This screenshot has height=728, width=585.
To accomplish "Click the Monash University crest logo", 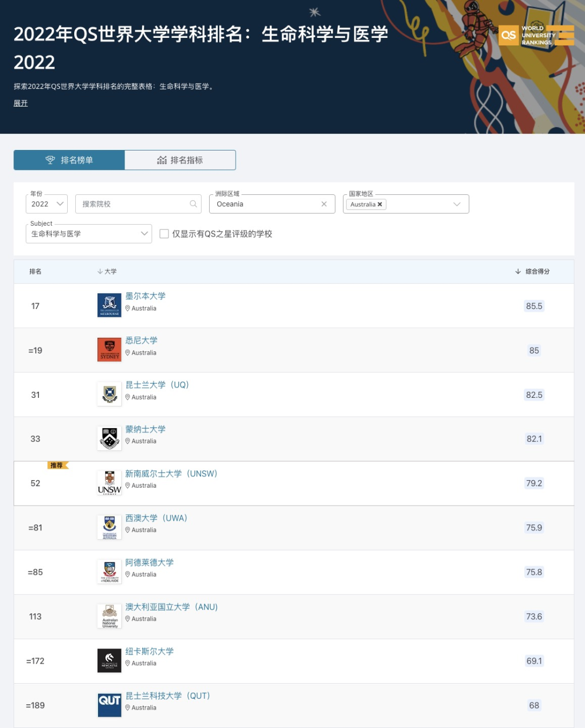I will tap(109, 438).
